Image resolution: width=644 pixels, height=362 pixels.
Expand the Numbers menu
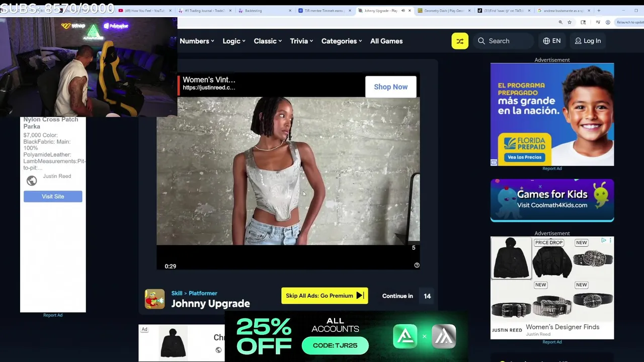click(197, 41)
